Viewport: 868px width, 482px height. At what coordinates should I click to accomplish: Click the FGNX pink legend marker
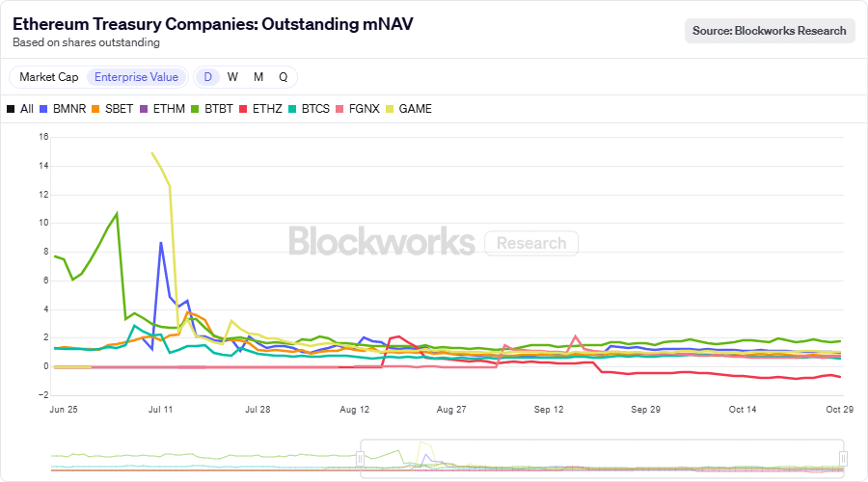click(340, 109)
